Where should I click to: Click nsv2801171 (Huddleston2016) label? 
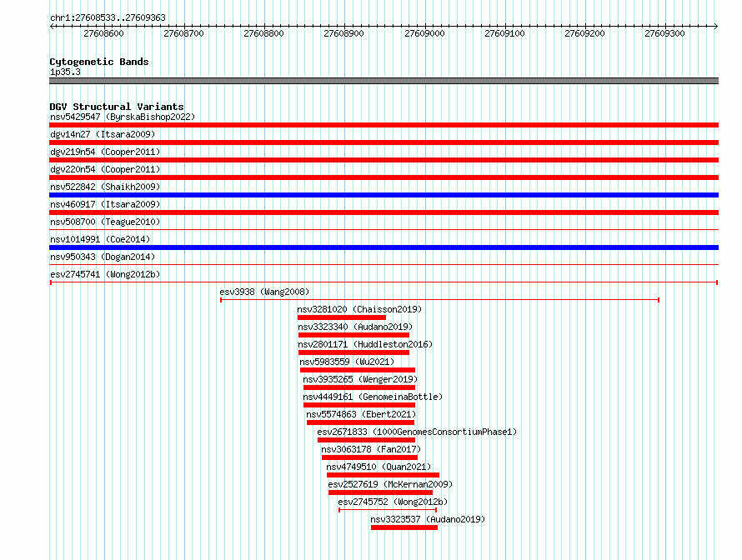pyautogui.click(x=365, y=344)
